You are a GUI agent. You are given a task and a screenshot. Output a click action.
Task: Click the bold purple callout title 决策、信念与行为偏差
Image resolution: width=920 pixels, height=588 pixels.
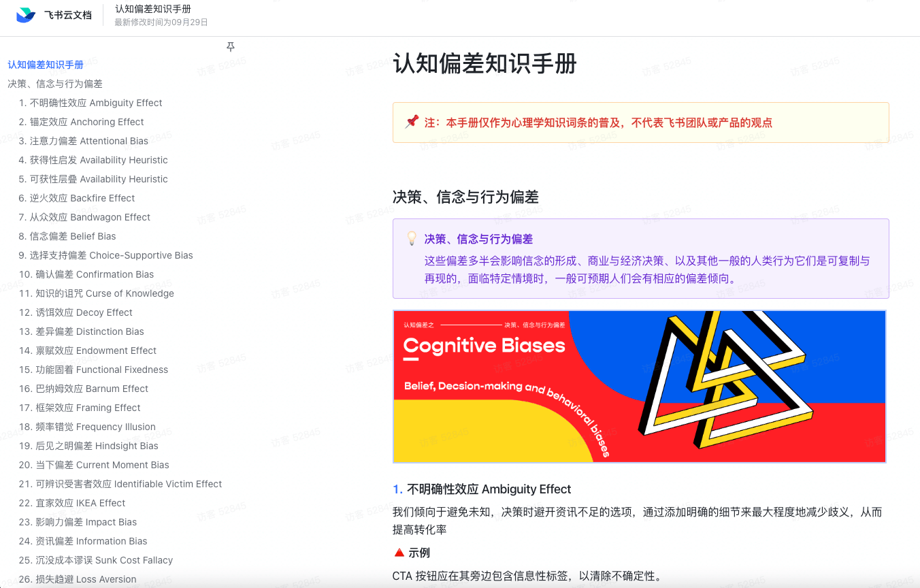click(478, 239)
